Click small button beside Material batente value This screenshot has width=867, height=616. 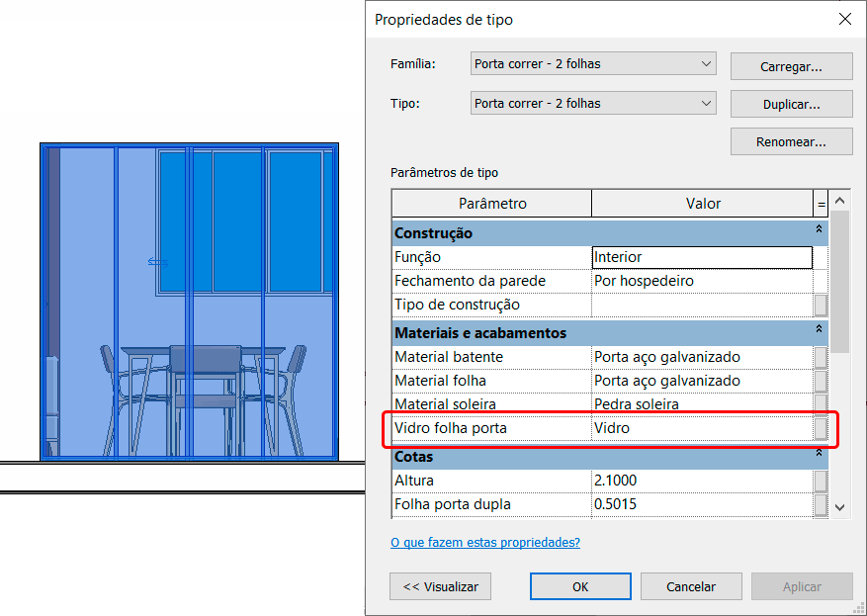(821, 357)
